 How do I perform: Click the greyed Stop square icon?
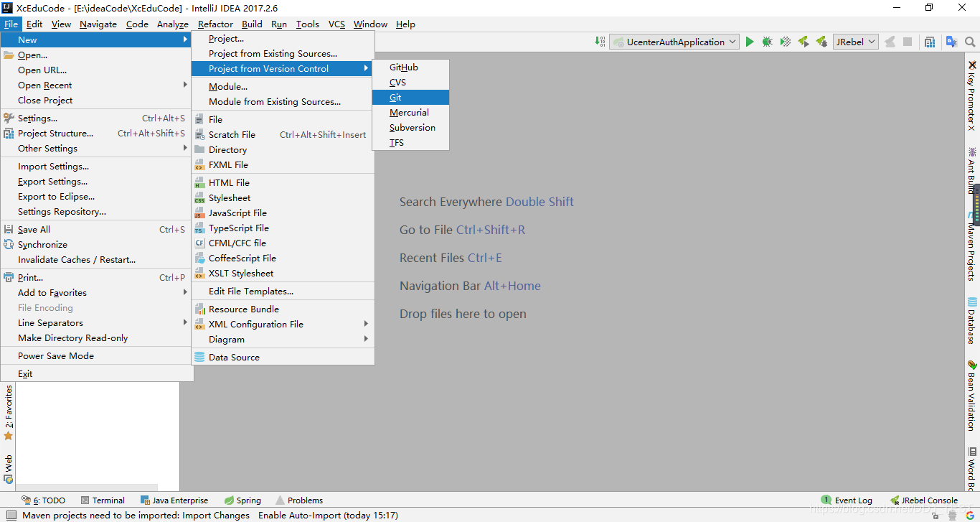[908, 42]
